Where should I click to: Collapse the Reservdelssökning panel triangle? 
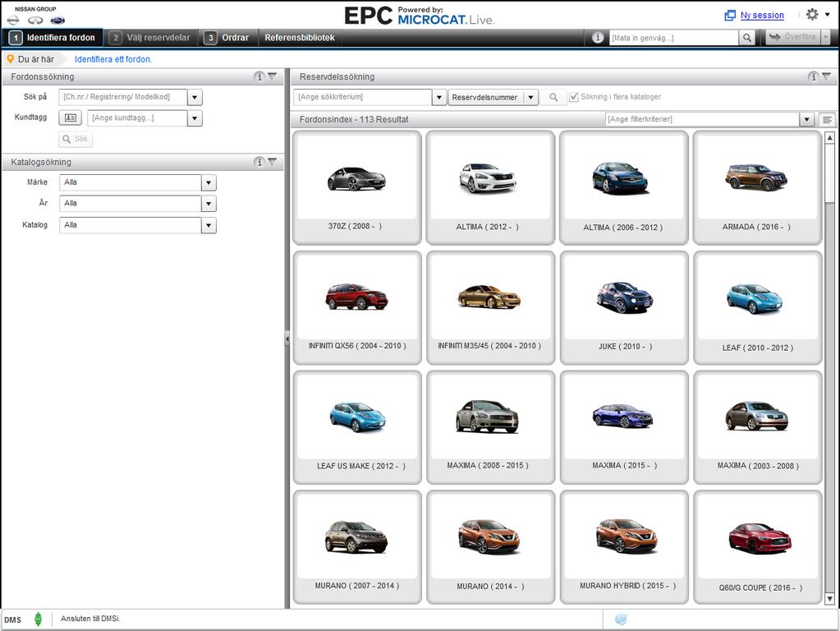point(827,76)
